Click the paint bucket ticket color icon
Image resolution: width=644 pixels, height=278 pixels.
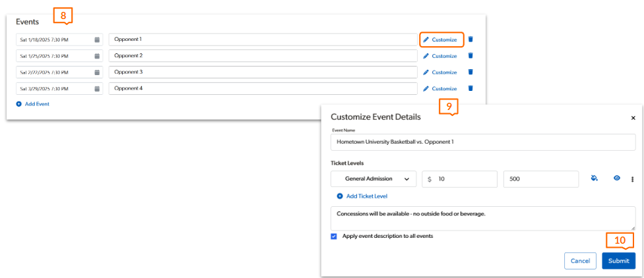click(x=595, y=179)
